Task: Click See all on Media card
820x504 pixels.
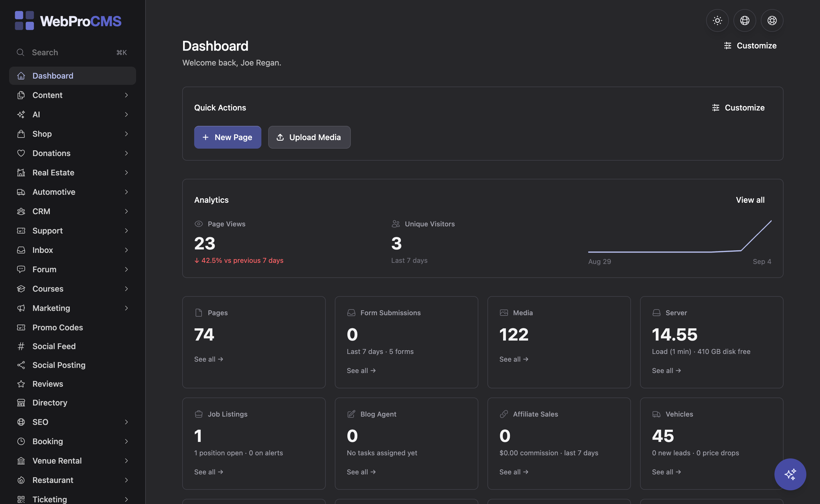Action: coord(514,359)
